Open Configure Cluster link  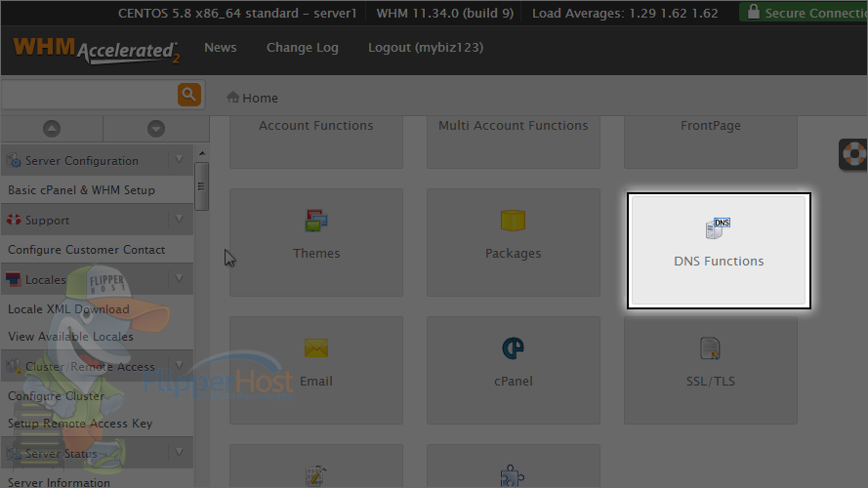[56, 396]
